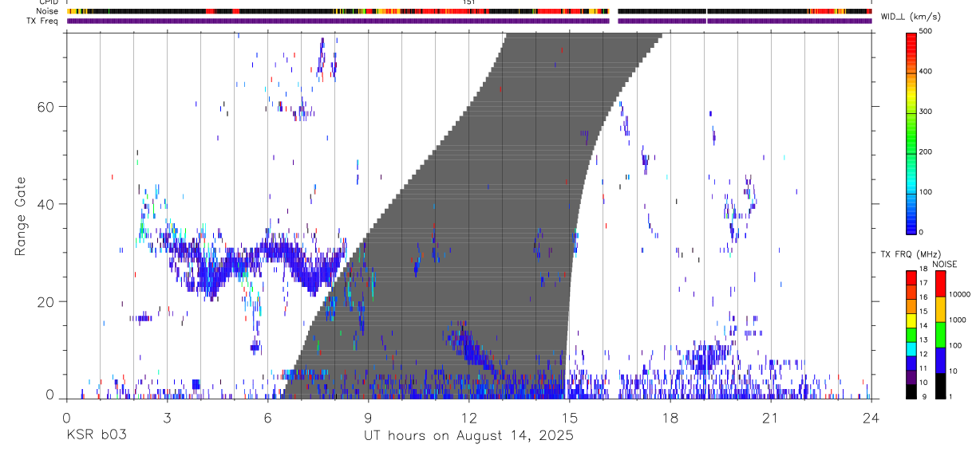Viewport: 980px width, 452px height.
Task: Pick the blue segment of NOISE legend
Action: point(940,360)
